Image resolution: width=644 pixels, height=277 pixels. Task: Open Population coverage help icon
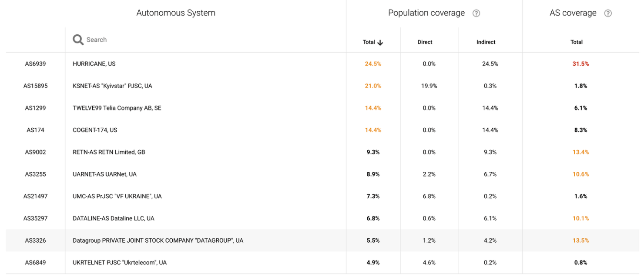click(476, 13)
